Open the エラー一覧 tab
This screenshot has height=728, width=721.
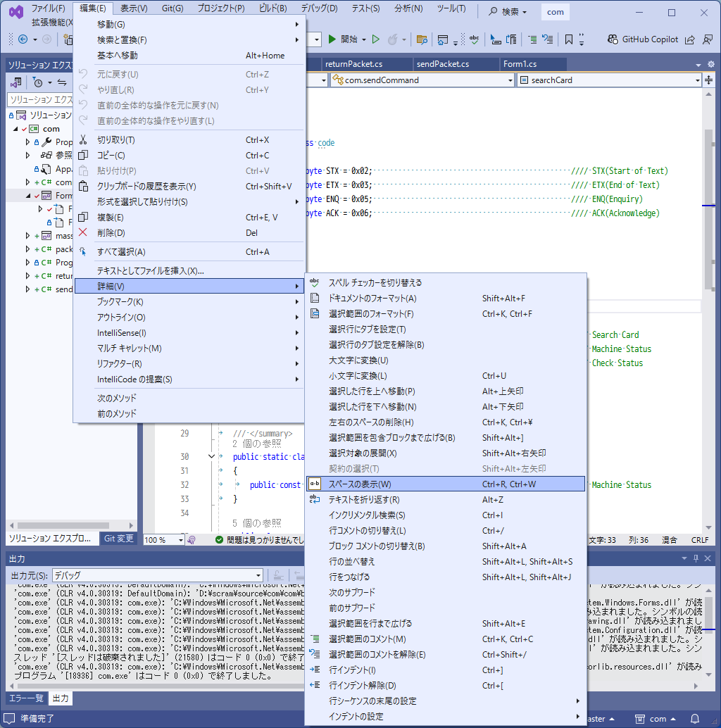click(26, 698)
